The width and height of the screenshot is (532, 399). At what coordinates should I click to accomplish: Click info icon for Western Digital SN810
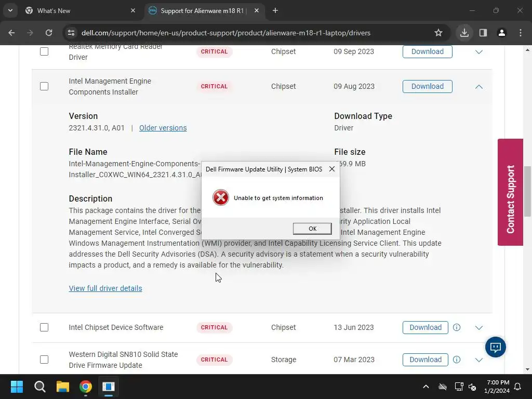[457, 360]
